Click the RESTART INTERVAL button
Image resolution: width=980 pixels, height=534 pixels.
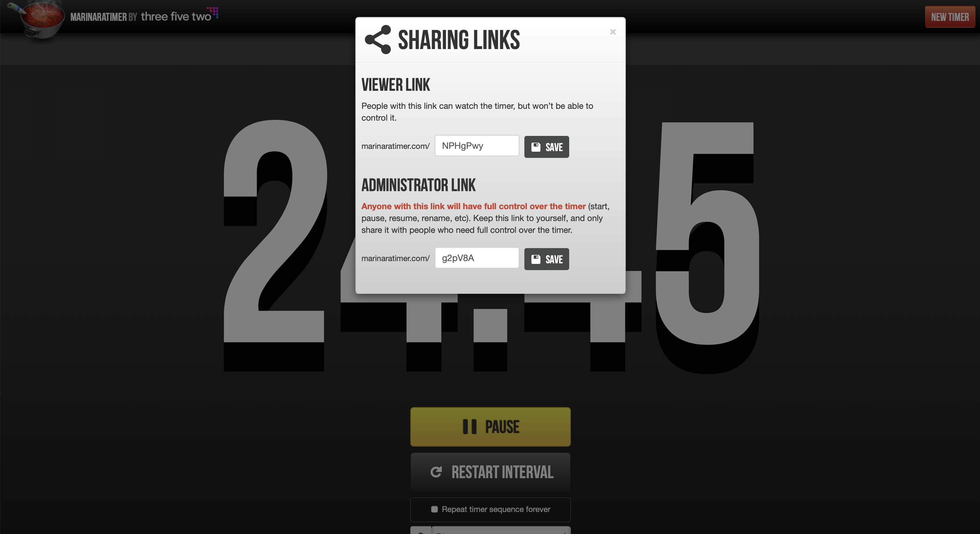[490, 471]
